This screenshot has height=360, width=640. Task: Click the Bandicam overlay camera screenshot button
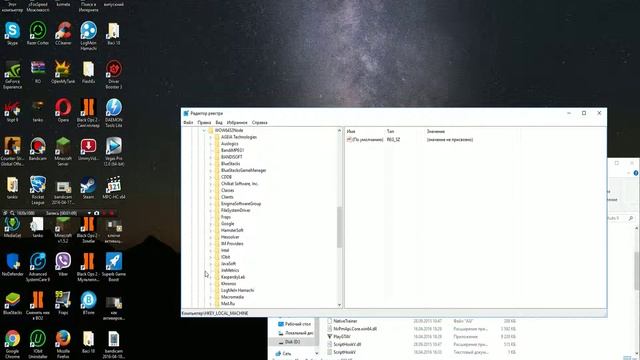pos(96,213)
